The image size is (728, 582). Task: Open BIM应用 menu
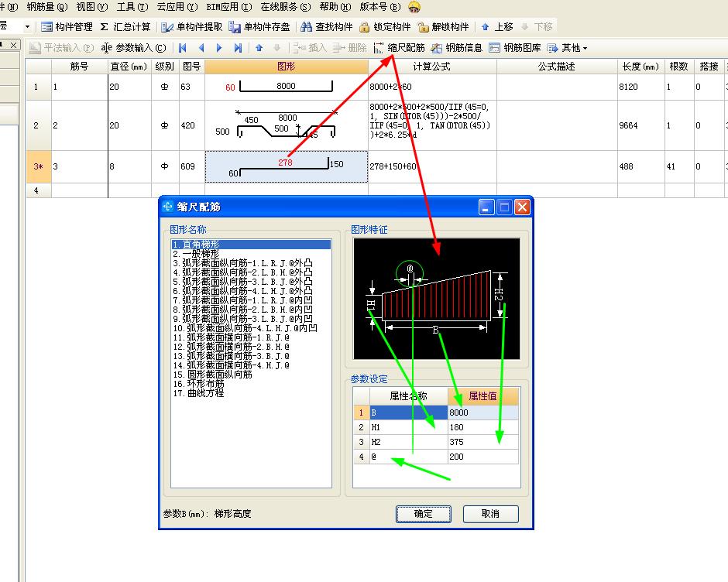point(229,7)
